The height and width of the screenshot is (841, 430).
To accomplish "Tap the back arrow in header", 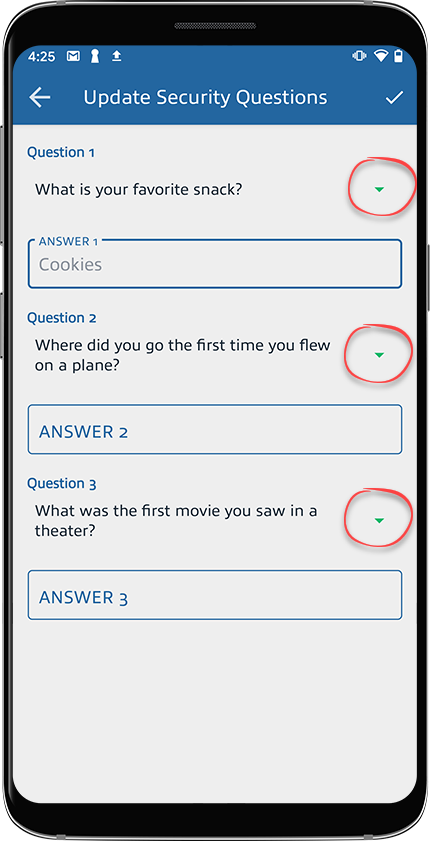I will [x=40, y=97].
